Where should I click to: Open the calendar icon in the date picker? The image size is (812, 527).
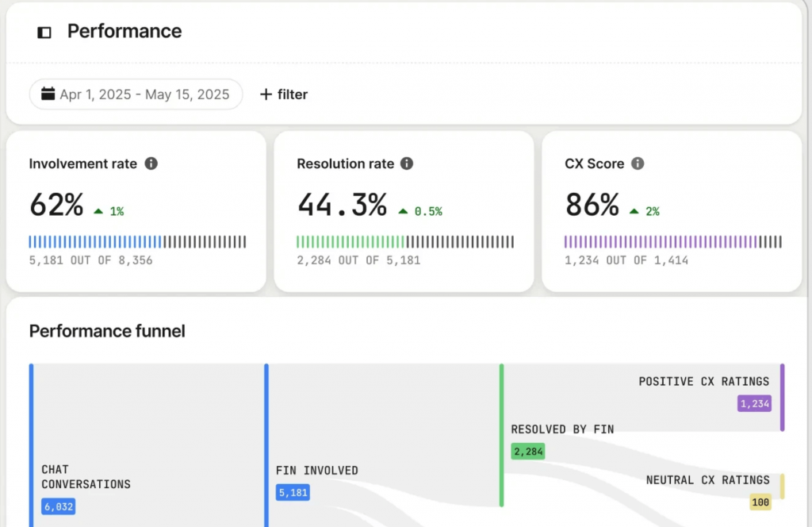click(48, 94)
